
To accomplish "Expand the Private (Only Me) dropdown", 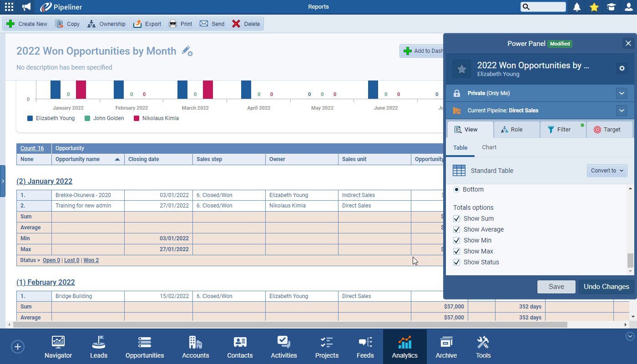I will tap(622, 93).
